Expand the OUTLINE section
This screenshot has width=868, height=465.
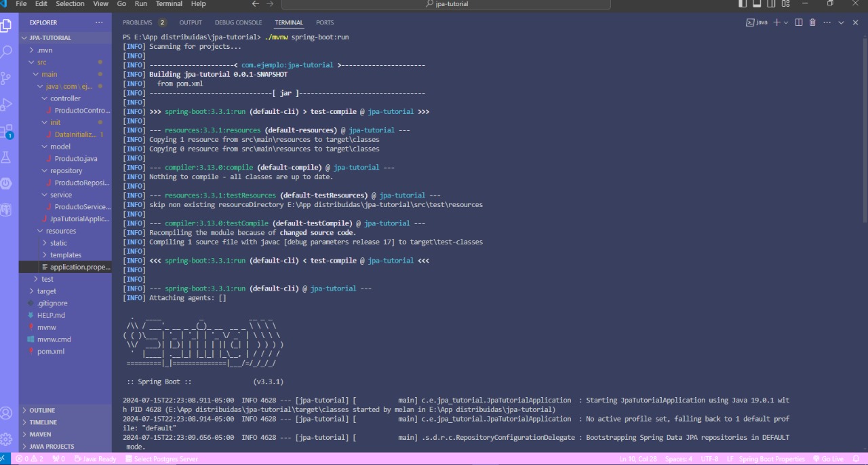point(65,410)
